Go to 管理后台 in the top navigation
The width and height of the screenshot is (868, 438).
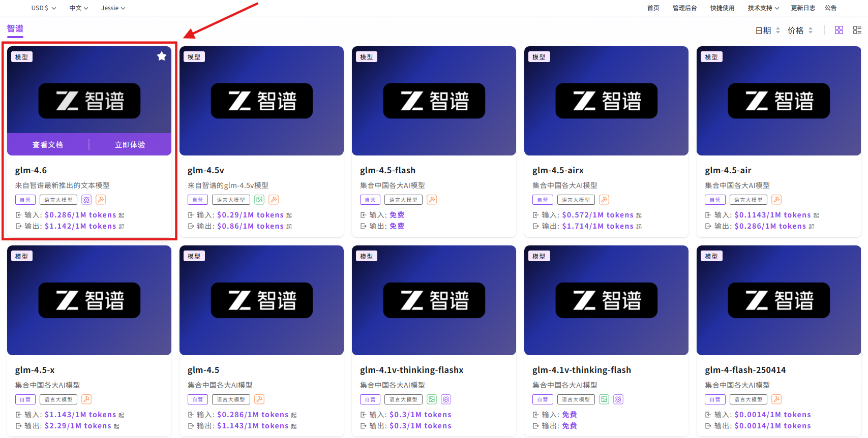[684, 8]
